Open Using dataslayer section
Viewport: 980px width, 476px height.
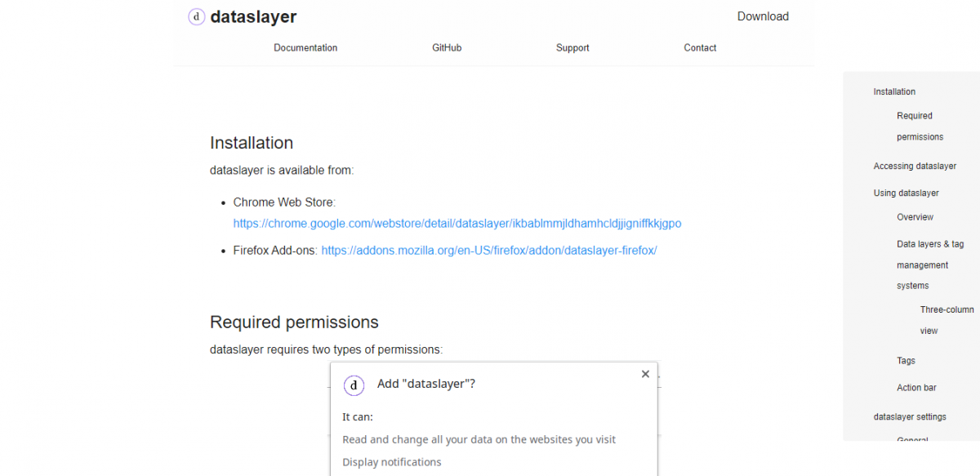pyautogui.click(x=904, y=193)
